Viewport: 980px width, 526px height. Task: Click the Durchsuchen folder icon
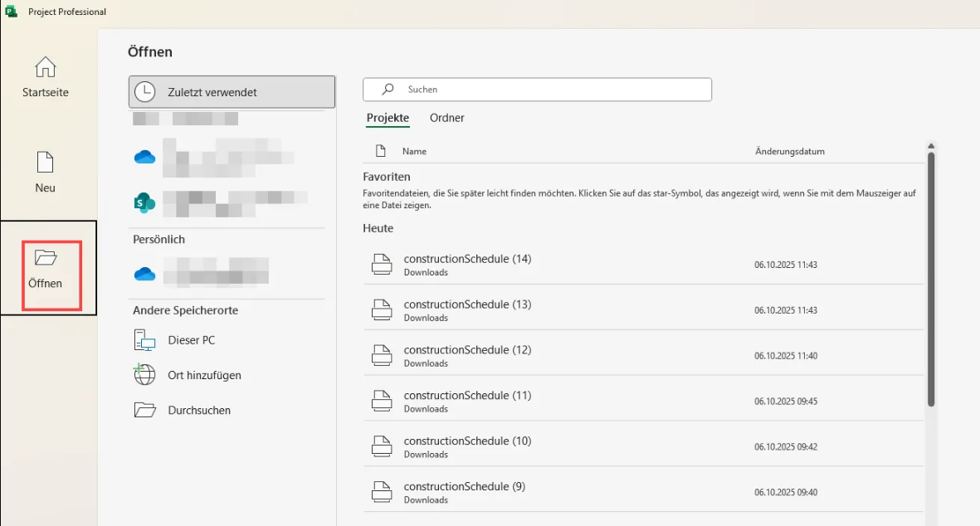pyautogui.click(x=144, y=410)
